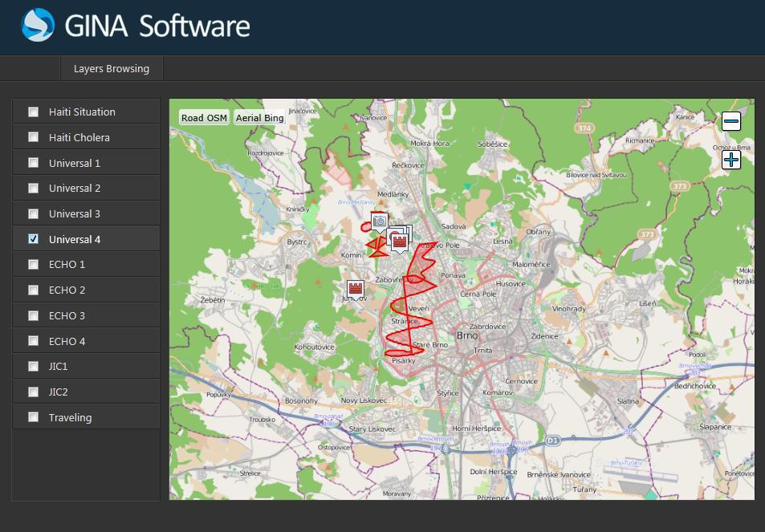Viewport: 765px width, 532px height.
Task: Click the D1 highway shield on map
Action: [551, 441]
